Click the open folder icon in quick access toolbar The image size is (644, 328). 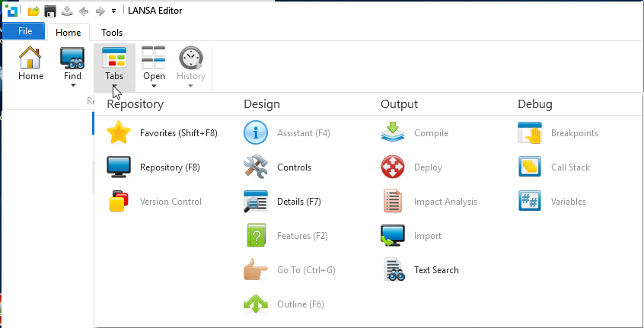click(x=33, y=11)
